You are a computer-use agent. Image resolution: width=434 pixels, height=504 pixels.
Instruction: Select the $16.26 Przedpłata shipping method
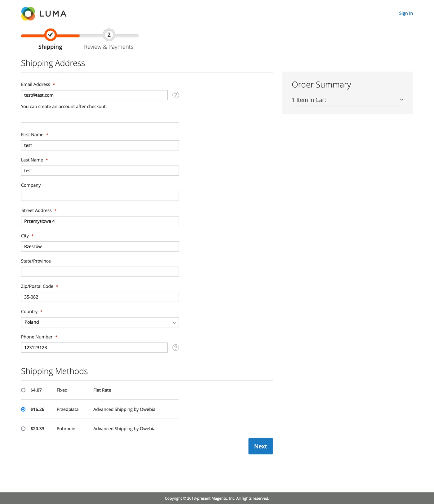23,409
